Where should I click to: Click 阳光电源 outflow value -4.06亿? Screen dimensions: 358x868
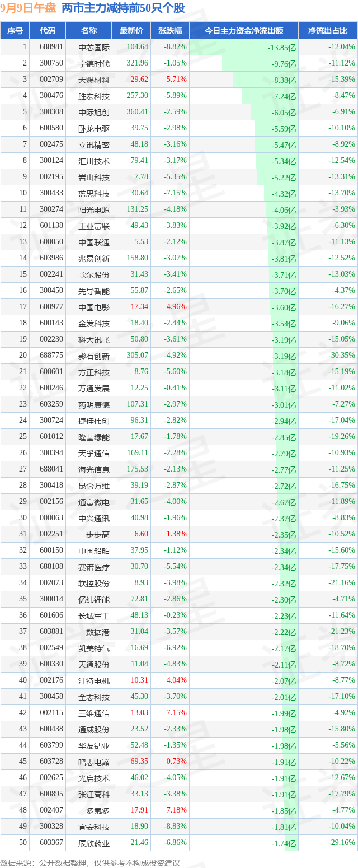284,210
